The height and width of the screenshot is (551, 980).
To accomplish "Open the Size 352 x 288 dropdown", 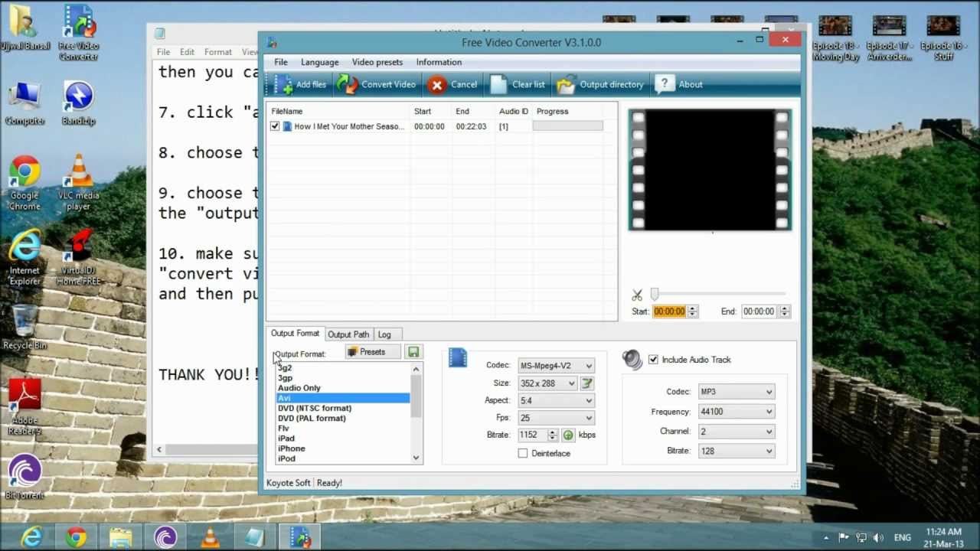I will pos(547,383).
